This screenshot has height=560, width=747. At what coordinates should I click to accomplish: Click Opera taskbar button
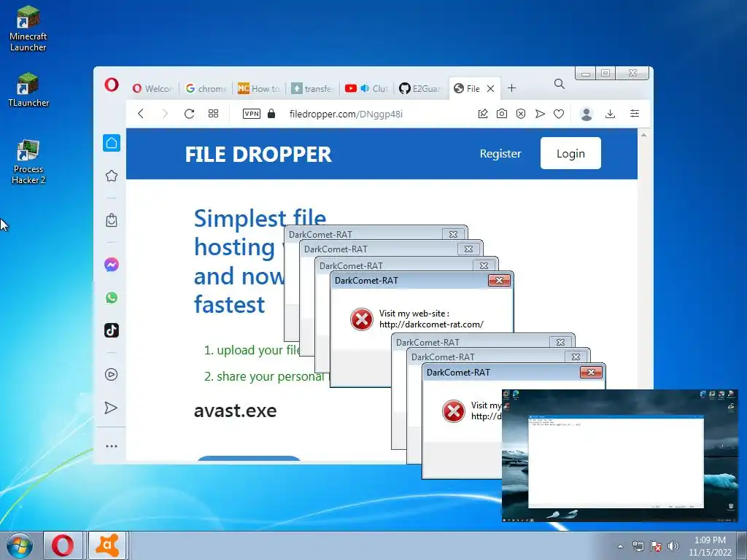point(63,545)
